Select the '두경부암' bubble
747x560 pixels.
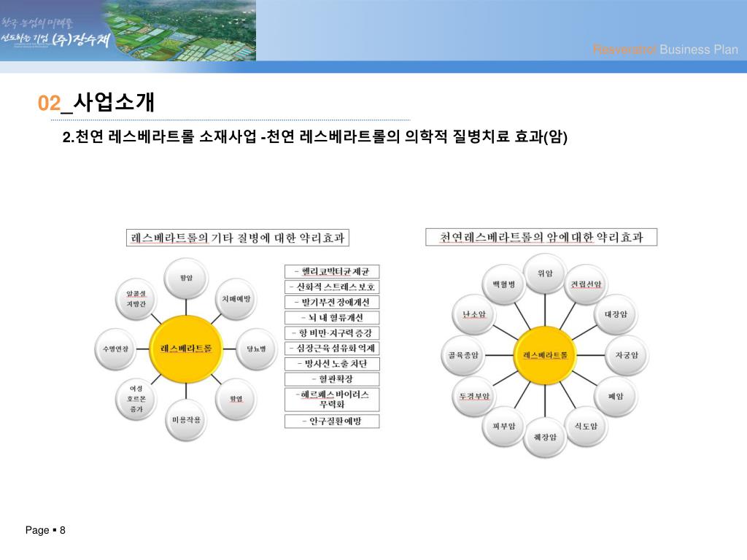click(x=474, y=396)
